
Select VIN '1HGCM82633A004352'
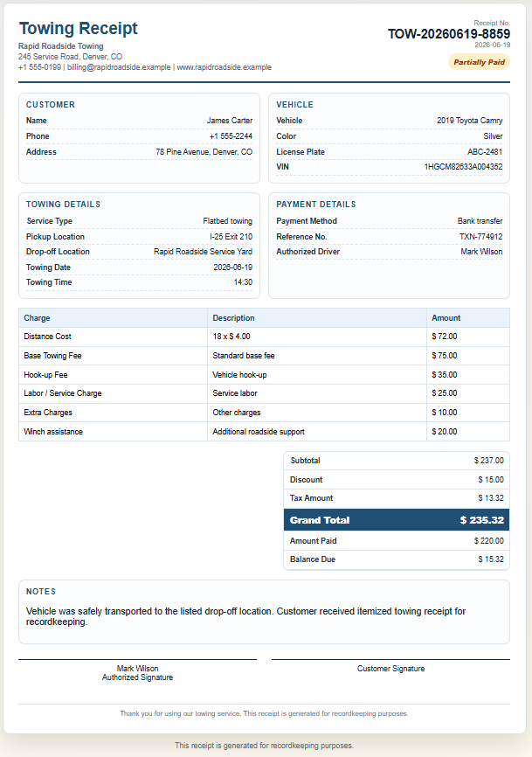463,167
